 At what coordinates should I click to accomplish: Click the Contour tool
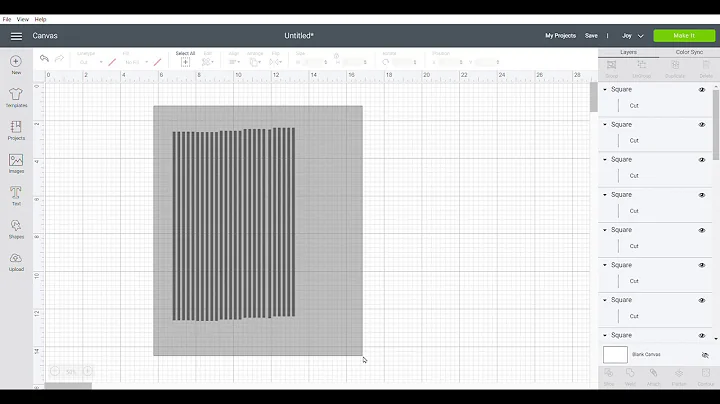706,373
